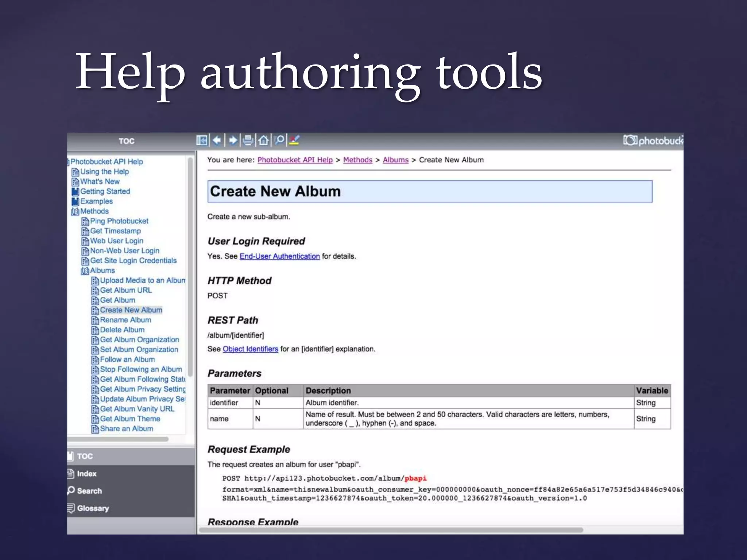Toggle search highlighting with the highlighter icon
The width and height of the screenshot is (747, 560).
294,140
